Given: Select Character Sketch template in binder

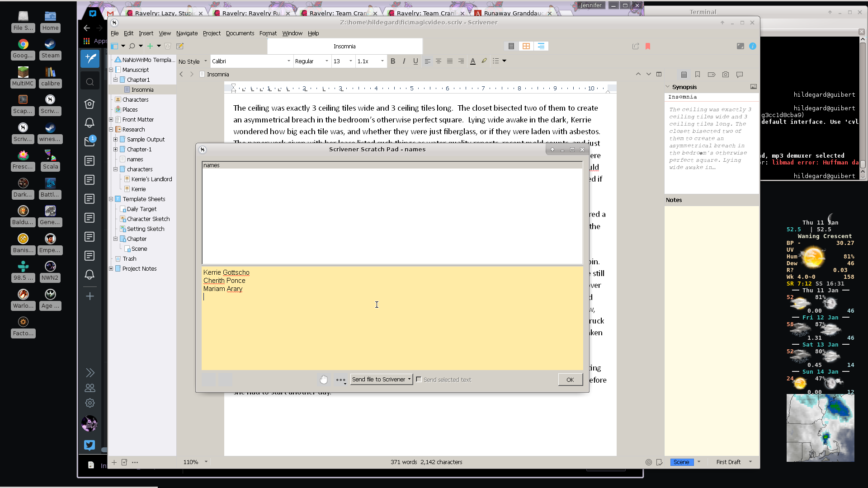Looking at the screenshot, I should [148, 219].
